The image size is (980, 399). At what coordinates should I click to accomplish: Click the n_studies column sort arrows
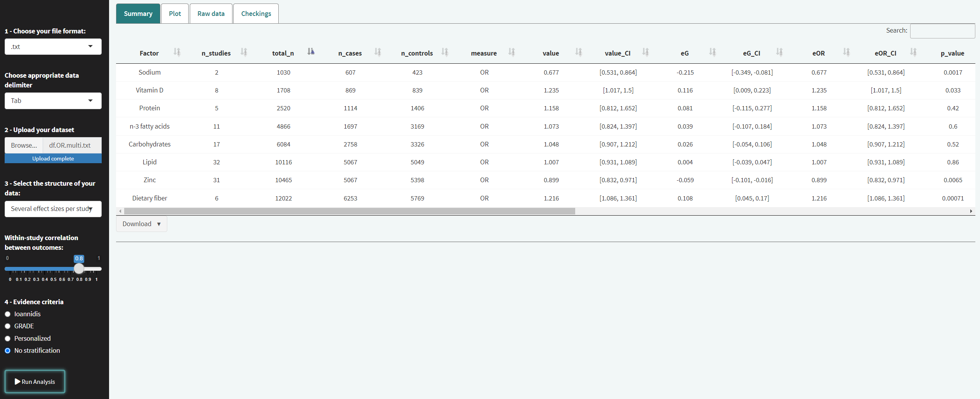coord(244,52)
